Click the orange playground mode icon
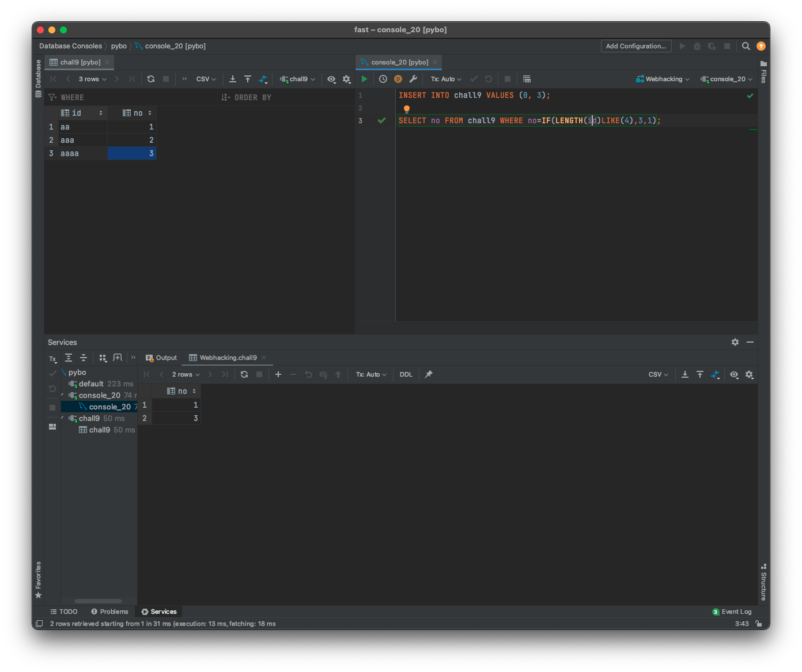The image size is (802, 672). coord(398,79)
